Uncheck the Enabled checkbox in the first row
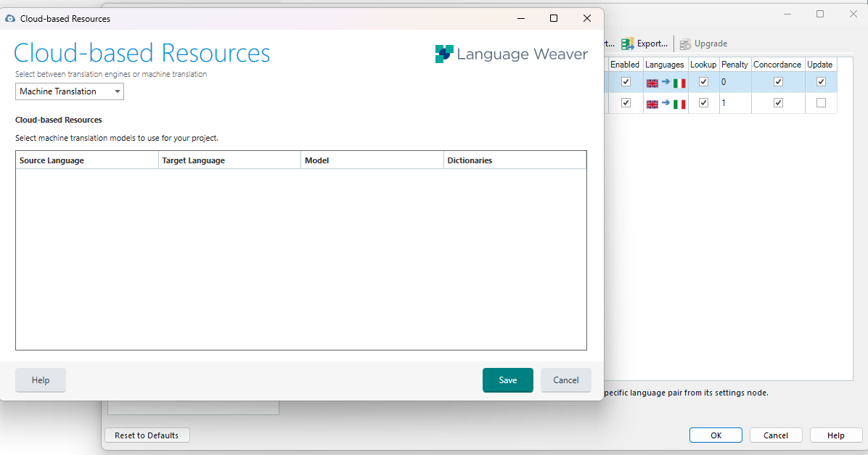This screenshot has height=455, width=868. (626, 81)
